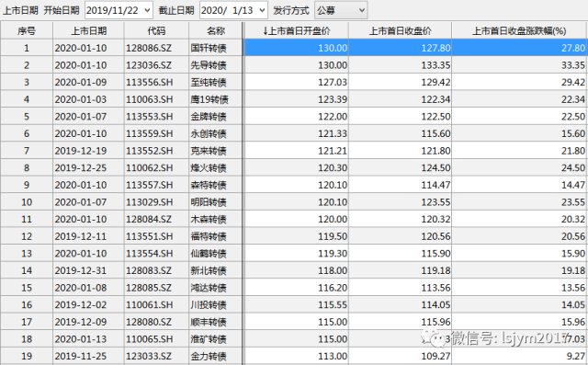Click the 上市首日收盘价 column header

coord(401,30)
